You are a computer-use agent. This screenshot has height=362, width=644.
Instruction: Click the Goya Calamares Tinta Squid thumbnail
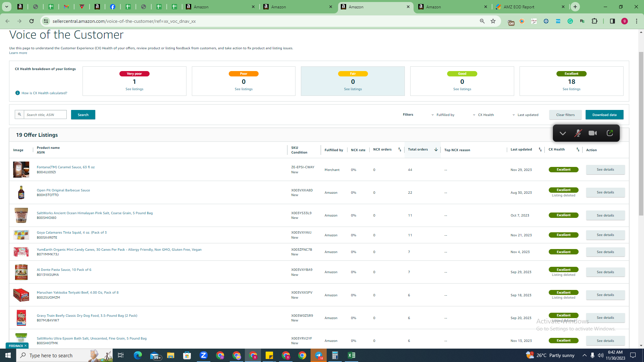[x=21, y=235]
